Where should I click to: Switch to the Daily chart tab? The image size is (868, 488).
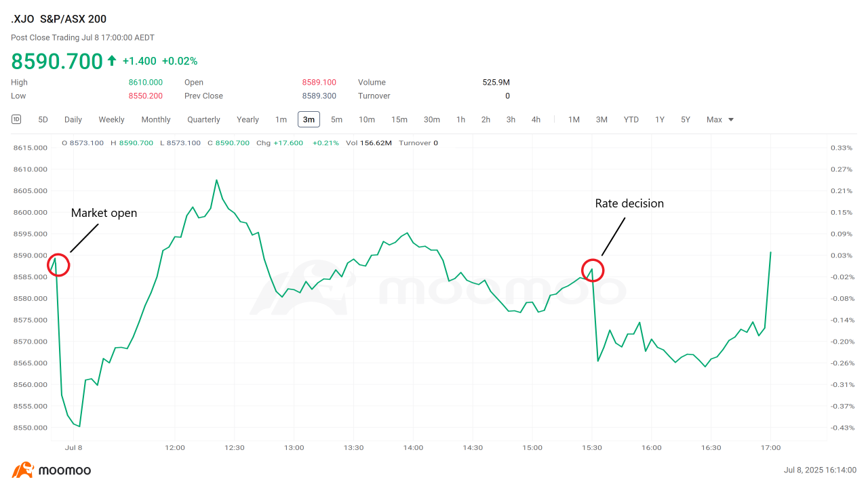(x=73, y=119)
